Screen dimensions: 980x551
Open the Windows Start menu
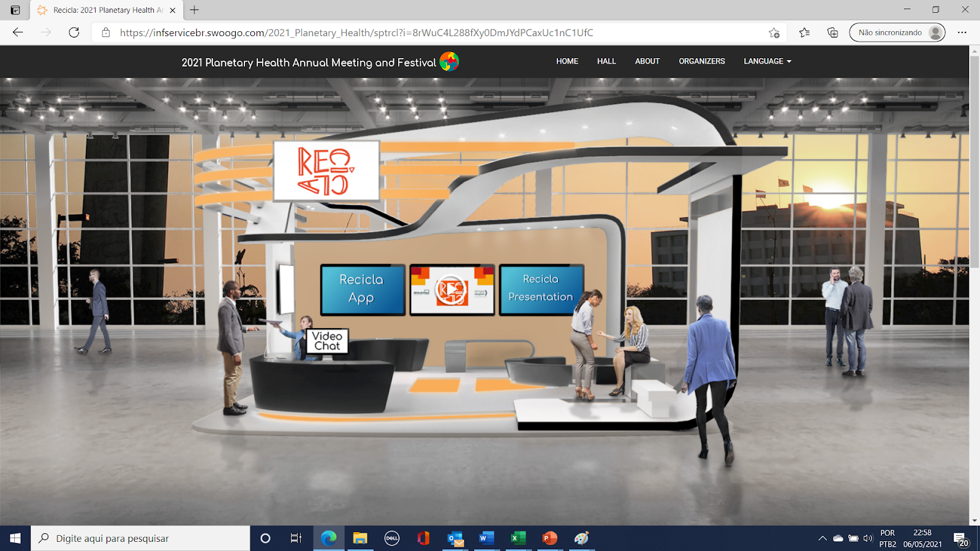pyautogui.click(x=15, y=538)
